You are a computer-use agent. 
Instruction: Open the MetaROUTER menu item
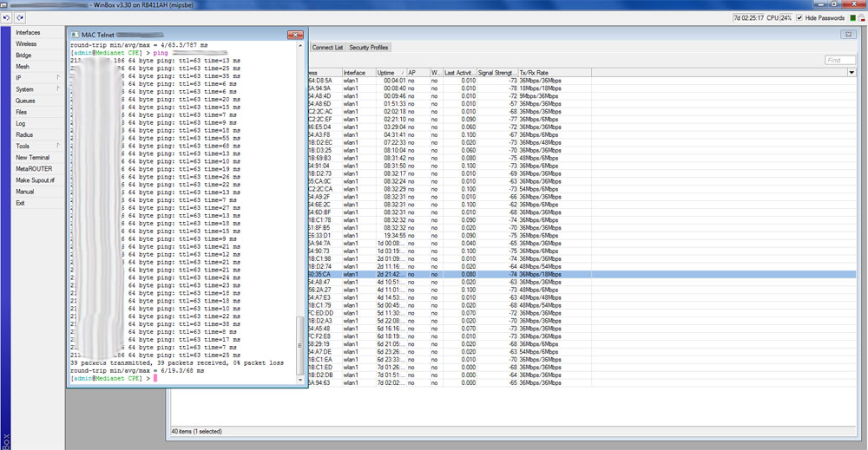tap(34, 168)
